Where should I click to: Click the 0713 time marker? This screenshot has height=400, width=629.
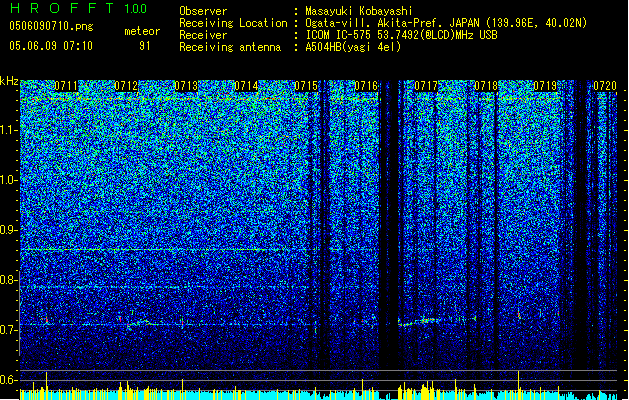pyautogui.click(x=186, y=86)
